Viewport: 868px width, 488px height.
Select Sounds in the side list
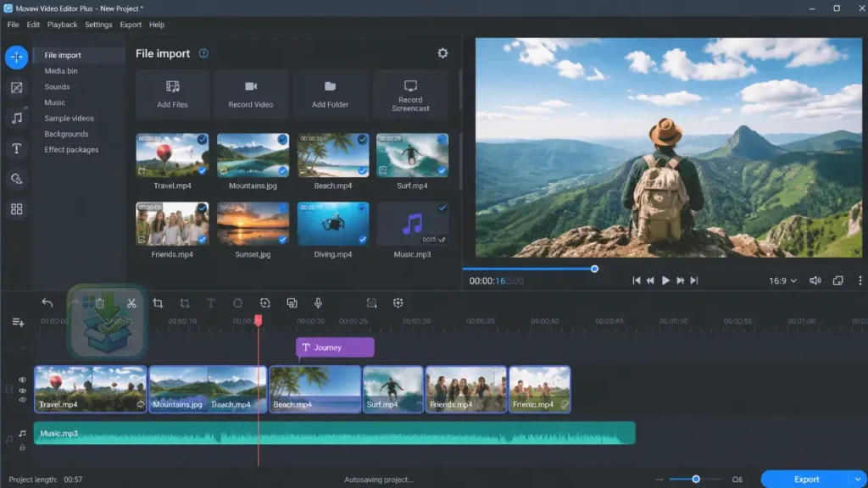click(57, 87)
